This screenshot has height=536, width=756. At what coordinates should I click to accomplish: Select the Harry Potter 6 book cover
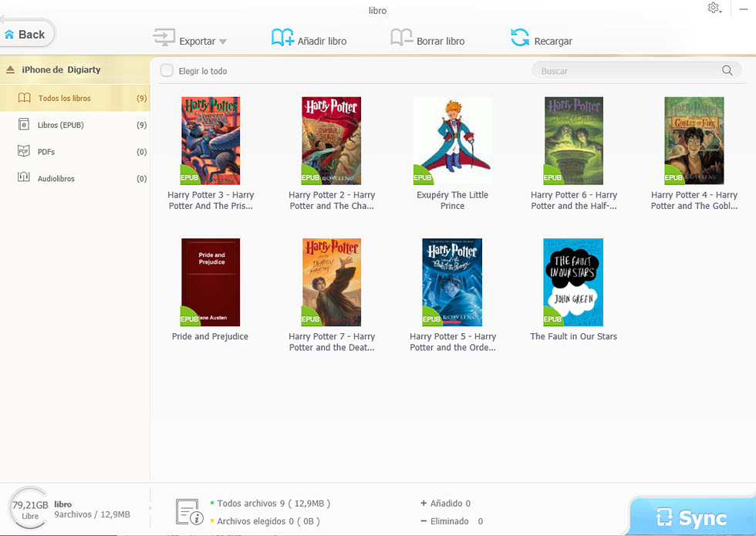(574, 140)
